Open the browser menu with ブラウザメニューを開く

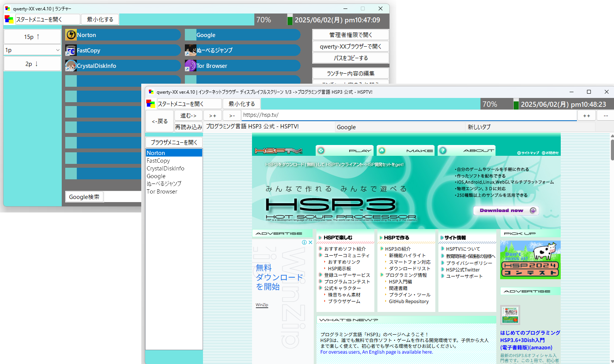point(174,142)
